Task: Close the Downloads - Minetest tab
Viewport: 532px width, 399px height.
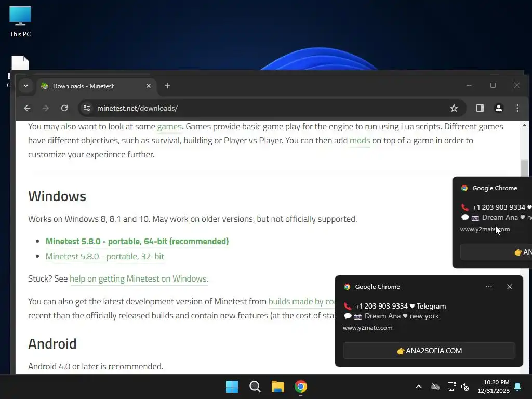Action: point(148,86)
